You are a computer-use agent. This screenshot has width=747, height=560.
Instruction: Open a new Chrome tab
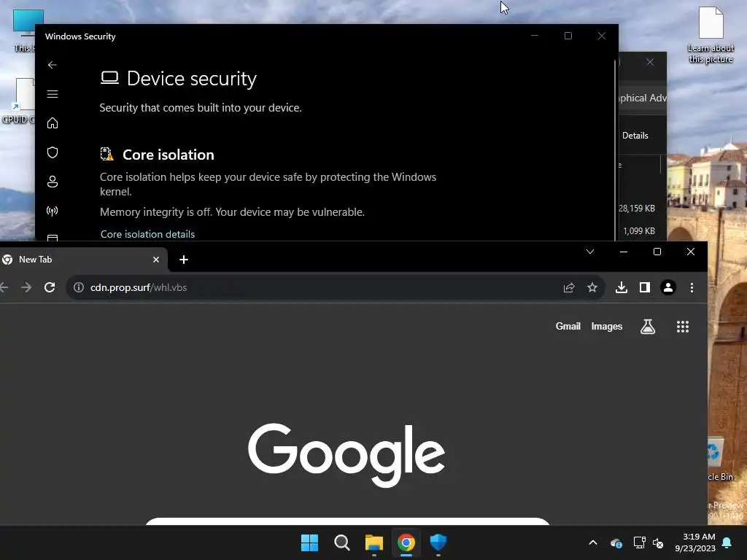[184, 260]
